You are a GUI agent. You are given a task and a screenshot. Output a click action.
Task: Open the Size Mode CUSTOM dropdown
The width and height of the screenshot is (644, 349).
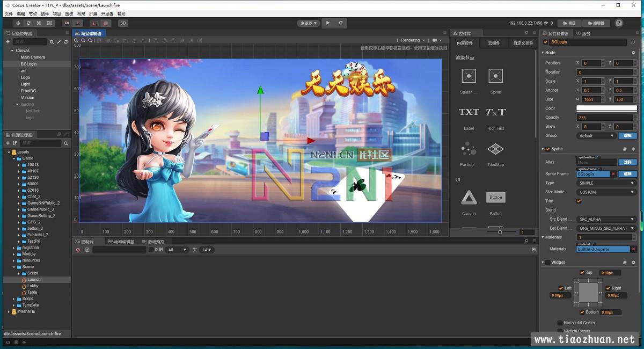606,192
